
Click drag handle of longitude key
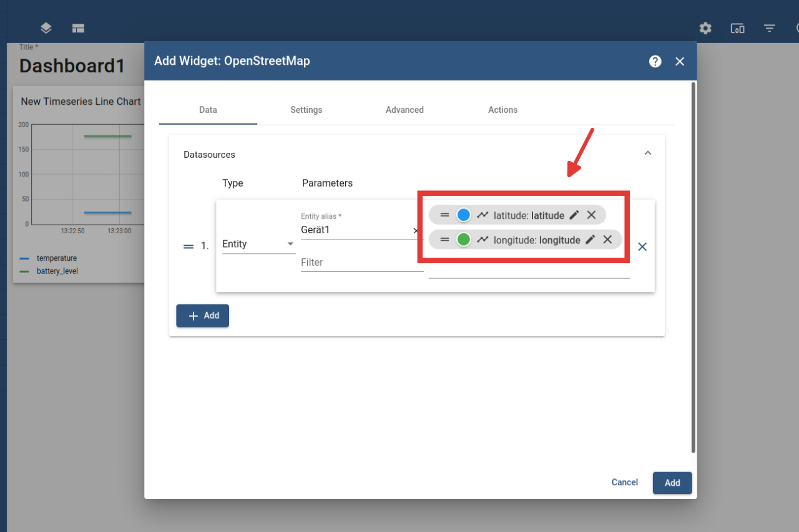coord(444,239)
